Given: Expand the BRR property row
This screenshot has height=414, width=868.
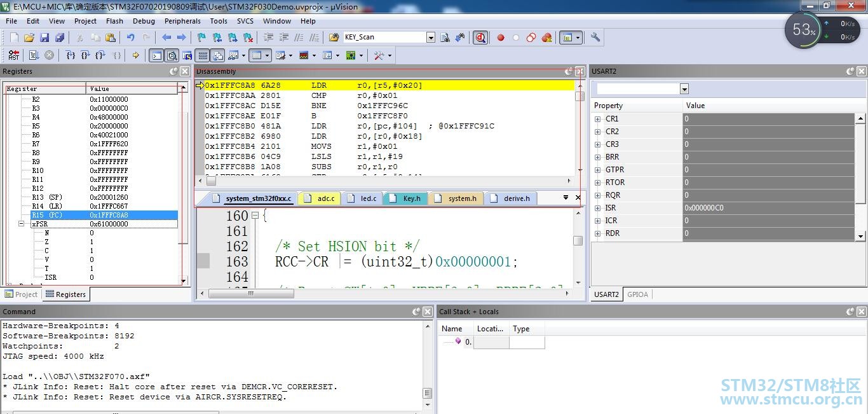Looking at the screenshot, I should coord(597,157).
